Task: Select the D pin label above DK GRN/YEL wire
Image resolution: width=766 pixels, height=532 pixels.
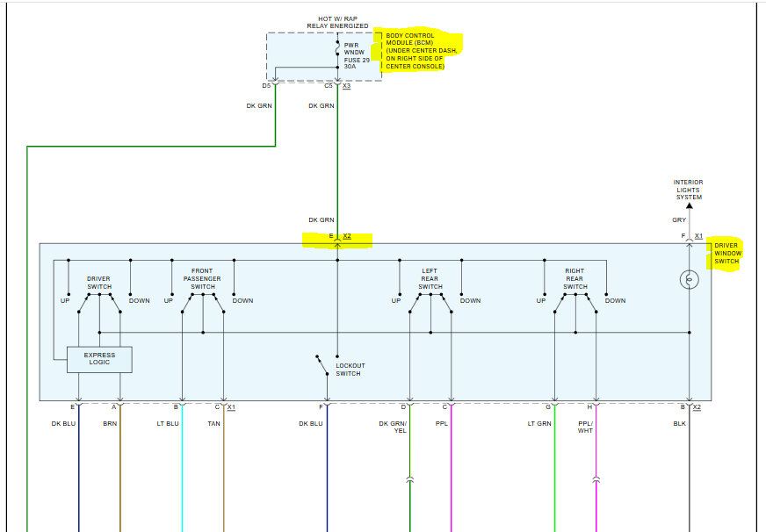Action: 403,407
